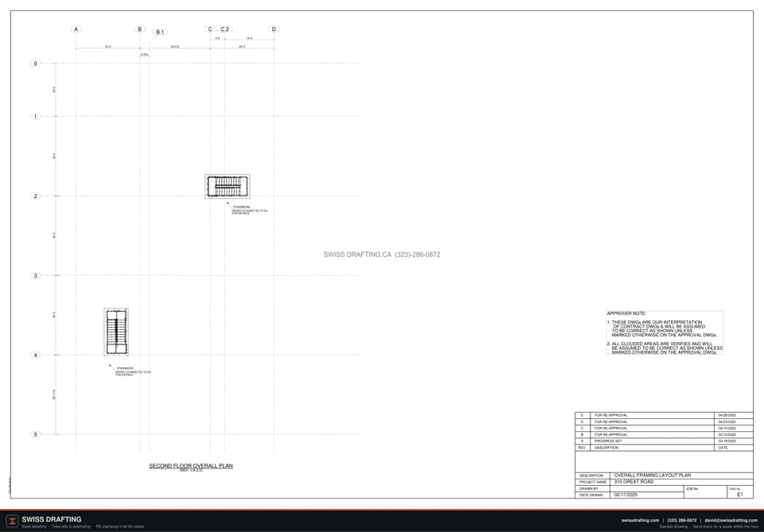The height and width of the screenshot is (532, 764).
Task: Click the DRAWN BY label
Action: coord(589,489)
